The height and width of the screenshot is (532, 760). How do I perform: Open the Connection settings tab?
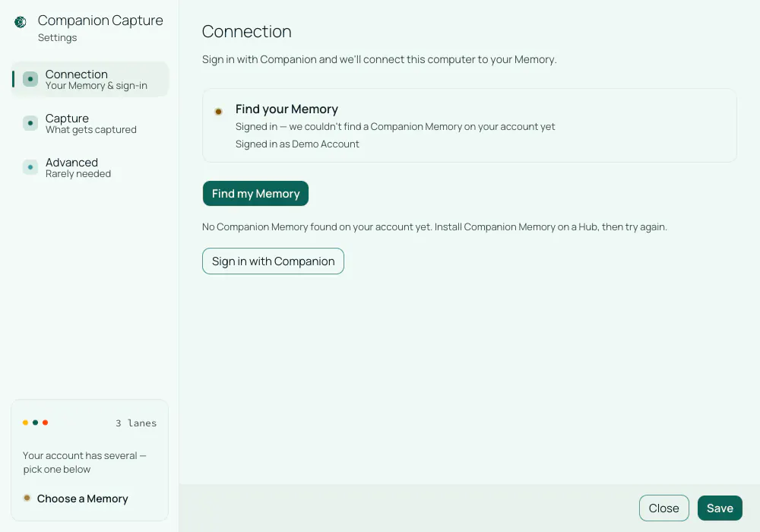coord(90,80)
